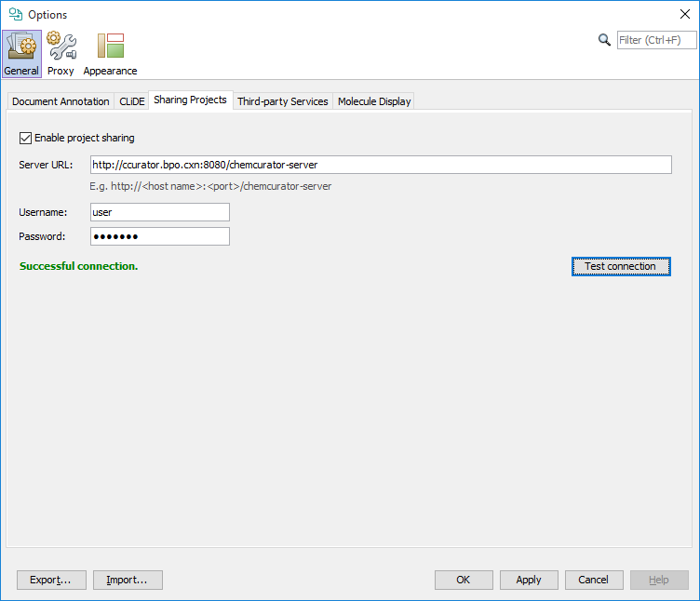Open the General options category
Image resolution: width=700 pixels, height=601 pixels.
20,54
